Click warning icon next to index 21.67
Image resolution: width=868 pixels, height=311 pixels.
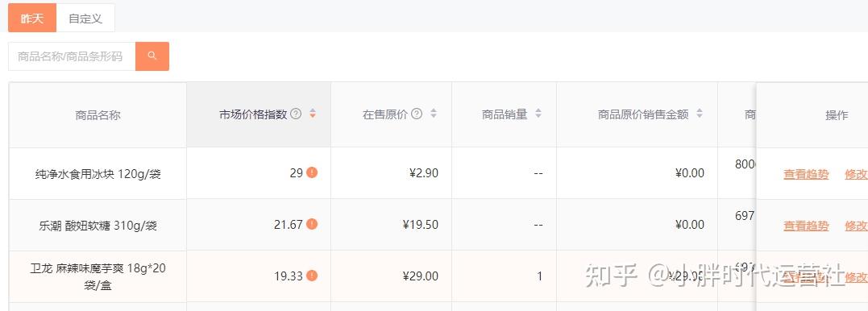(312, 224)
